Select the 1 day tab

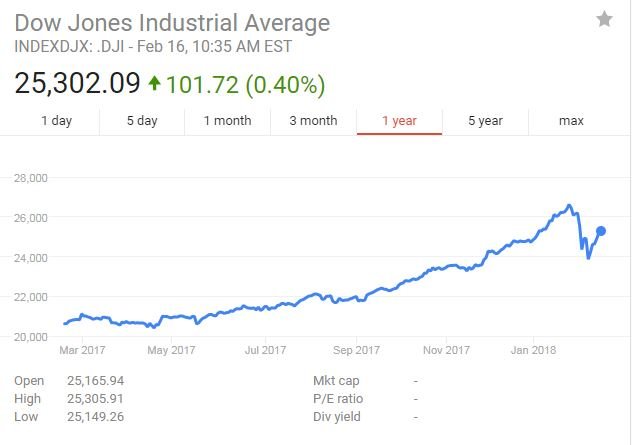pos(57,120)
